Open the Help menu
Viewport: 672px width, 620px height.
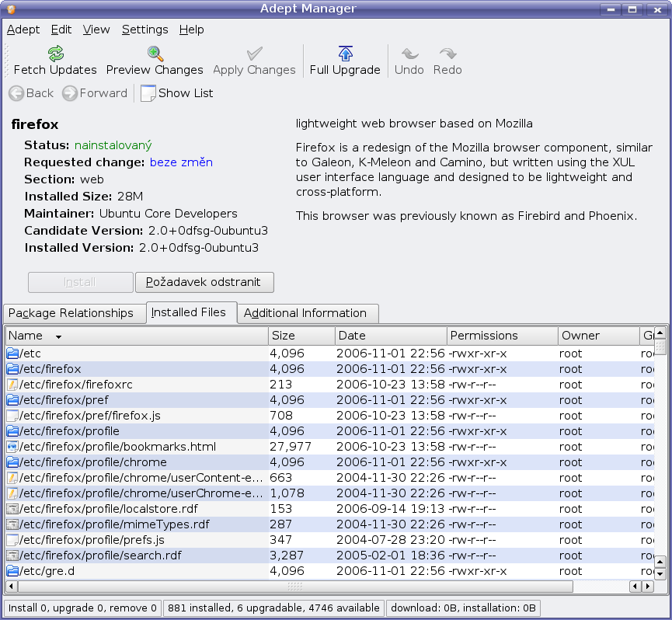click(x=192, y=30)
